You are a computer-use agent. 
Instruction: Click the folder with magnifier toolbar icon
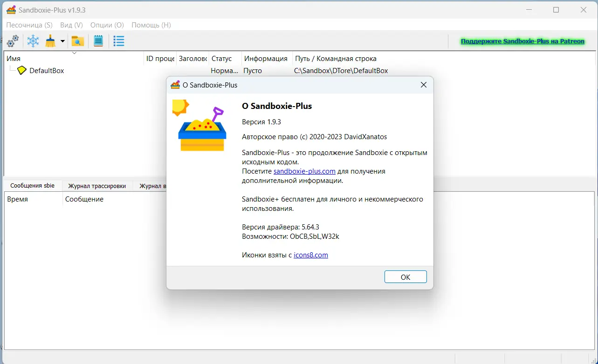77,41
